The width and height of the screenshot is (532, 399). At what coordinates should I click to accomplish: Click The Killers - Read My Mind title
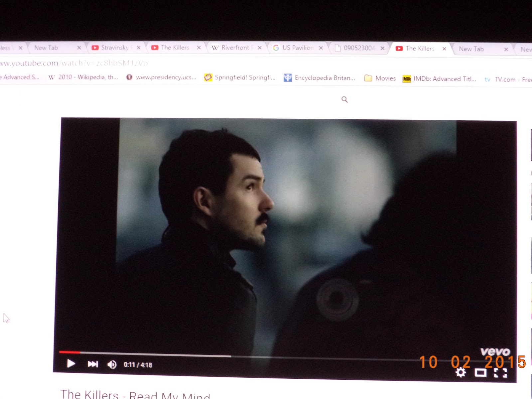[135, 394]
